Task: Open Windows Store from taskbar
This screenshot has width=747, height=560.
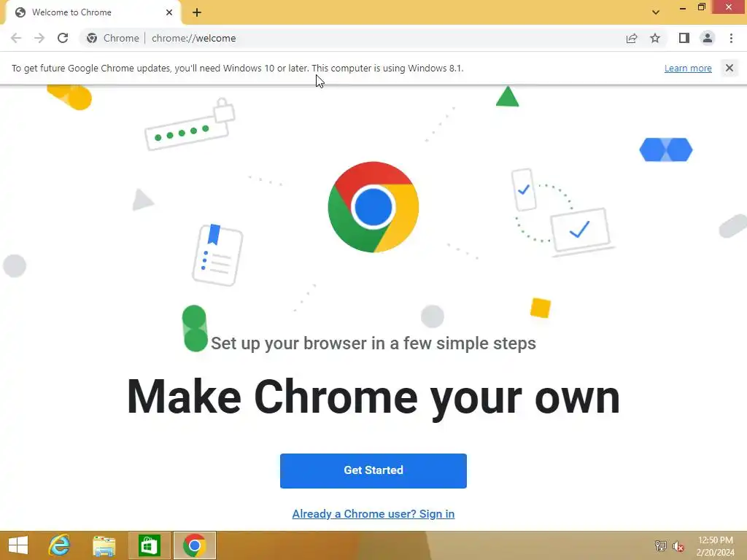Action: [x=149, y=545]
